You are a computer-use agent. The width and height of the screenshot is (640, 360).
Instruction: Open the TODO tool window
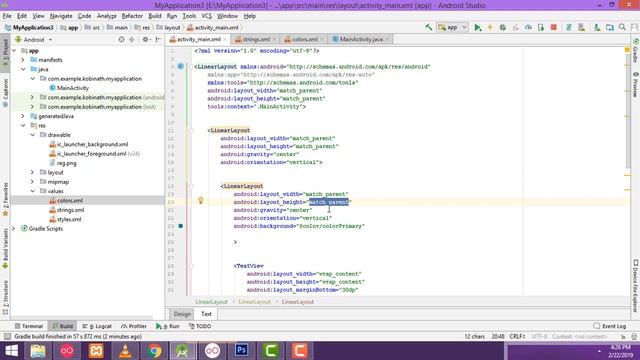[x=200, y=326]
